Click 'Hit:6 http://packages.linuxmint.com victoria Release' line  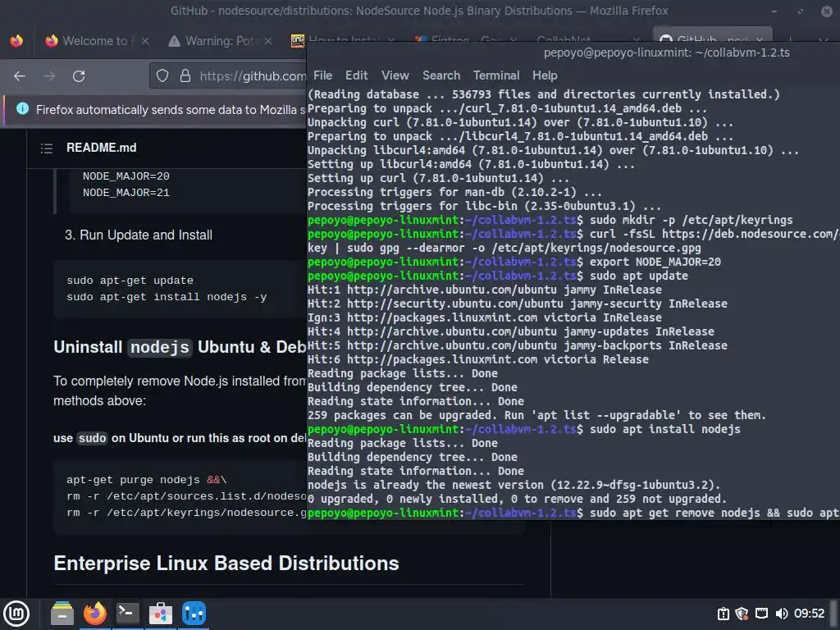478,359
